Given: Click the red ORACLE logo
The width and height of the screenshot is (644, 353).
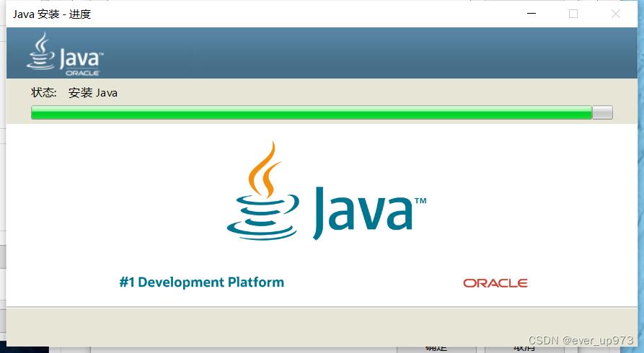Looking at the screenshot, I should (x=495, y=283).
